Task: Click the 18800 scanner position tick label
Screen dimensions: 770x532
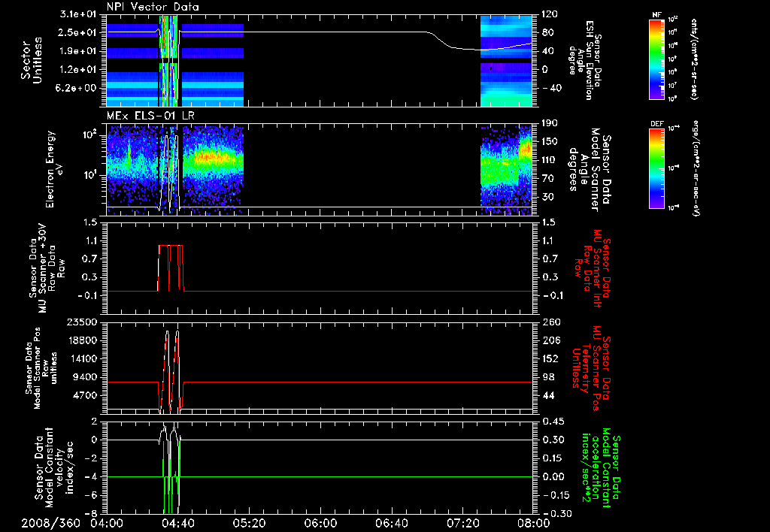Action: tap(83, 340)
